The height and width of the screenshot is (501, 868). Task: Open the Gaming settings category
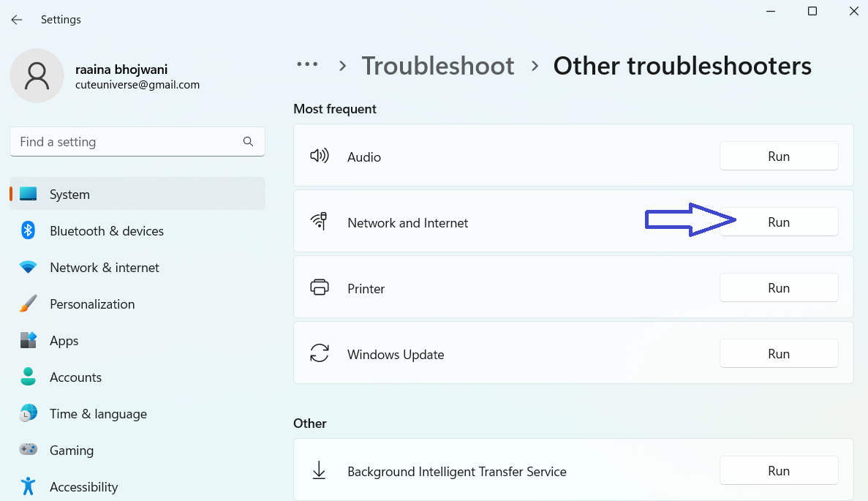72,451
